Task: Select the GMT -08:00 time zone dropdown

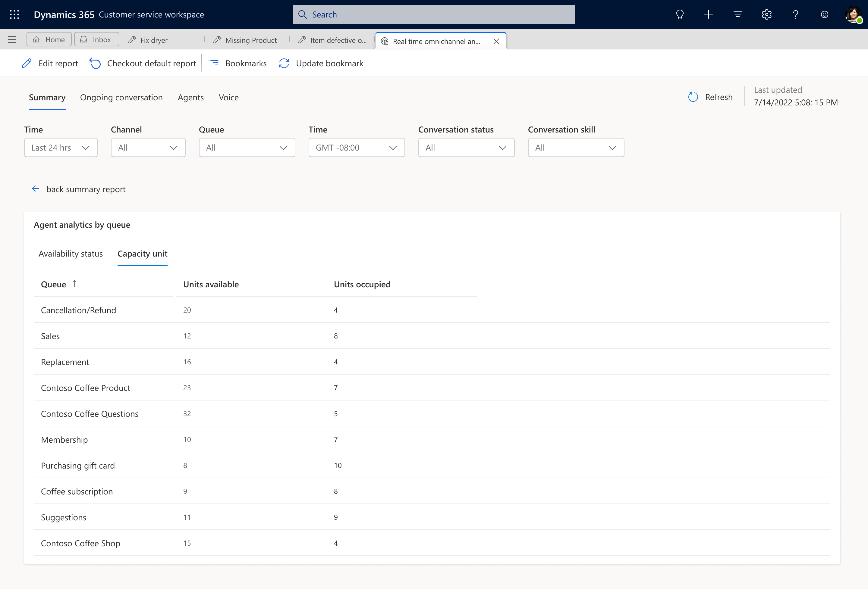Action: (x=354, y=147)
